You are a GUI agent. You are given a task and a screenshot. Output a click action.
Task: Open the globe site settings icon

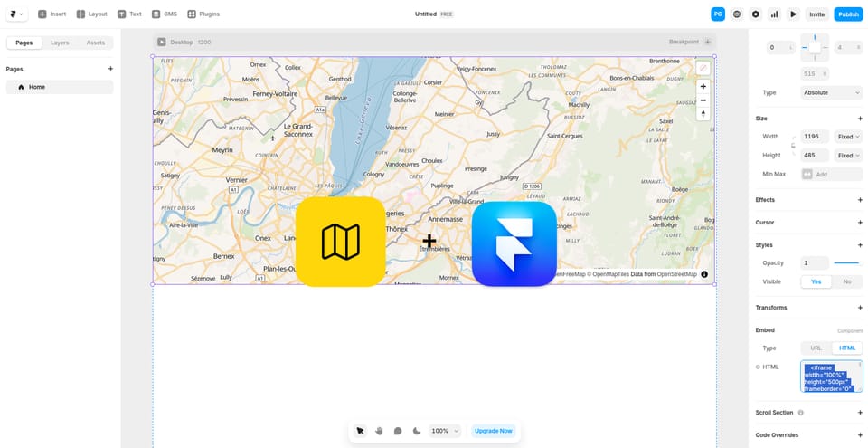(737, 14)
